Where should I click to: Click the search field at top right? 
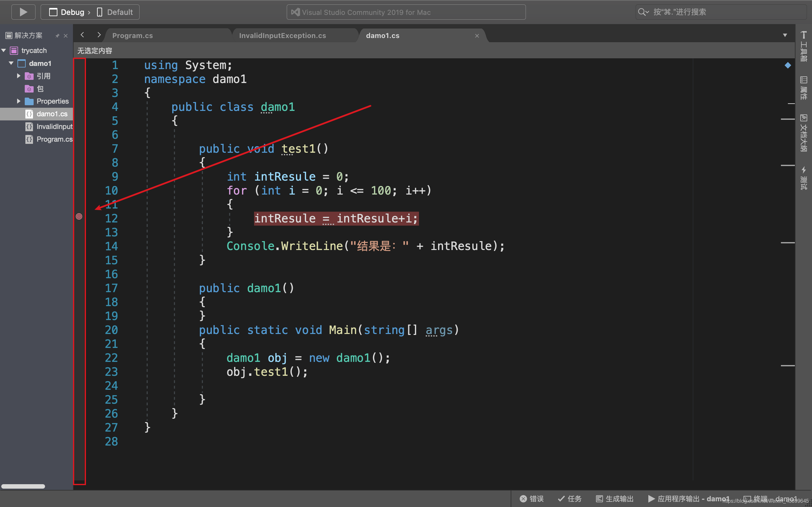(x=721, y=12)
